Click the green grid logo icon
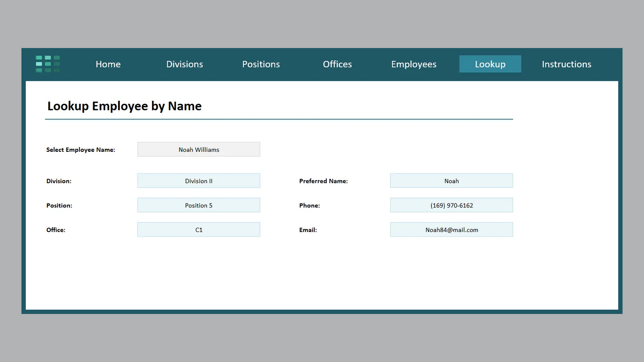Image resolution: width=644 pixels, height=362 pixels. point(48,64)
